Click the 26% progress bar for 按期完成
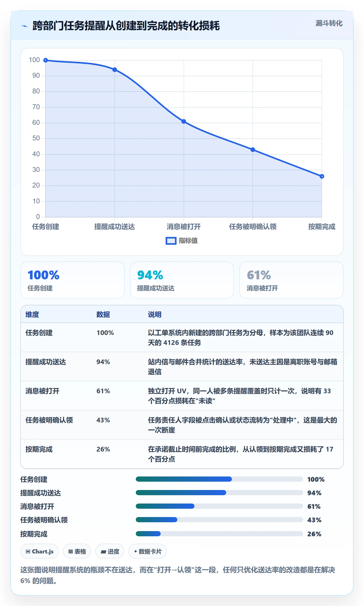364x606 pixels. tap(219, 534)
